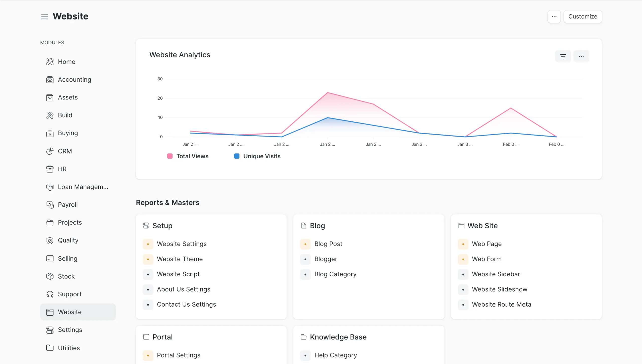Open the Loan Management module
Screen dimensions: 642x364
tap(83, 187)
